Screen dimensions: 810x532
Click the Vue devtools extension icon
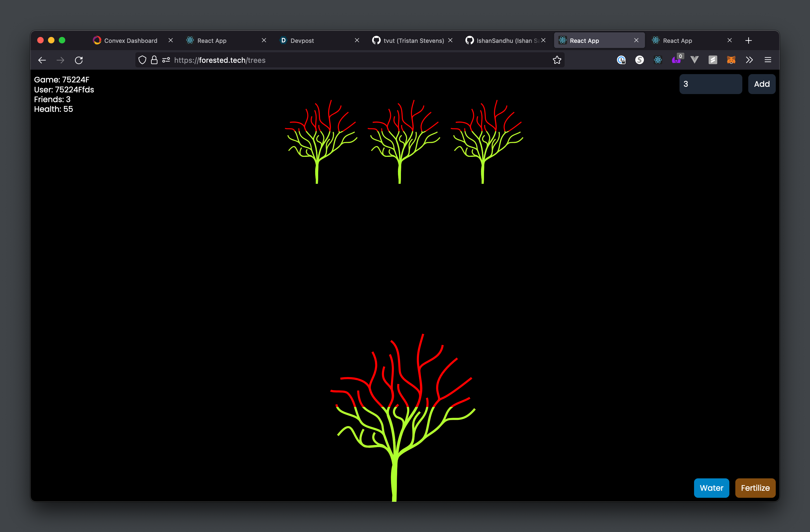[x=694, y=60]
